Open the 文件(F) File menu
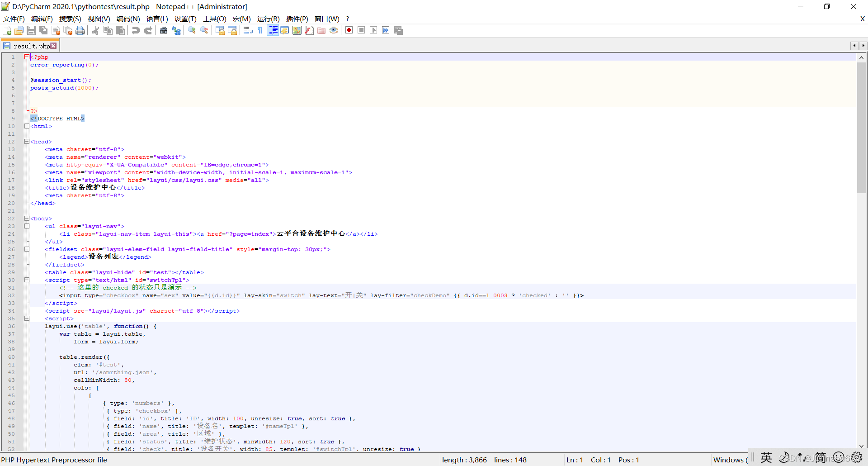This screenshot has height=466, width=868. tap(14, 19)
